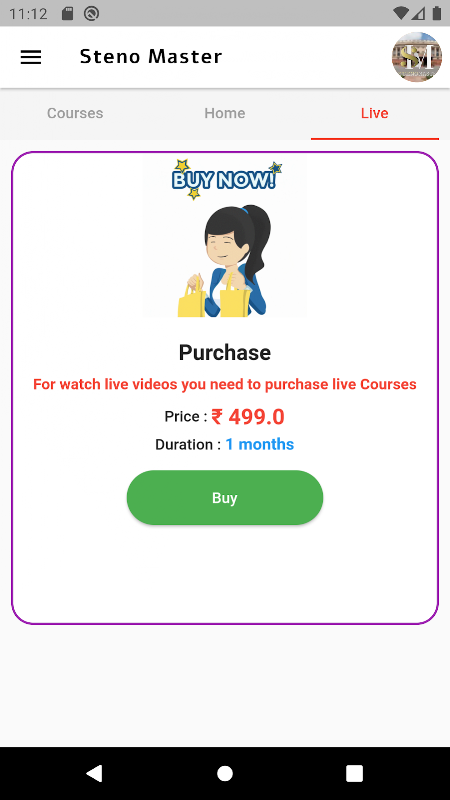Image resolution: width=450 pixels, height=800 pixels.
Task: Tap the Steno Master profile logo
Action: coord(417,57)
